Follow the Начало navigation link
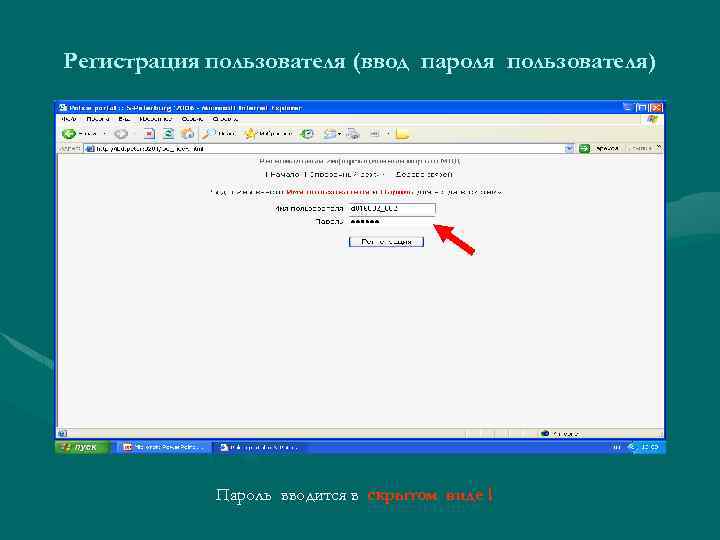The height and width of the screenshot is (540, 720). pyautogui.click(x=284, y=174)
